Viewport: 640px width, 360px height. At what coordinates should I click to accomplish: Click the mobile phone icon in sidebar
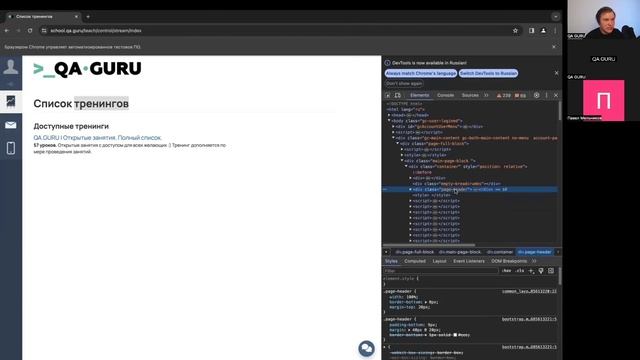tap(11, 148)
